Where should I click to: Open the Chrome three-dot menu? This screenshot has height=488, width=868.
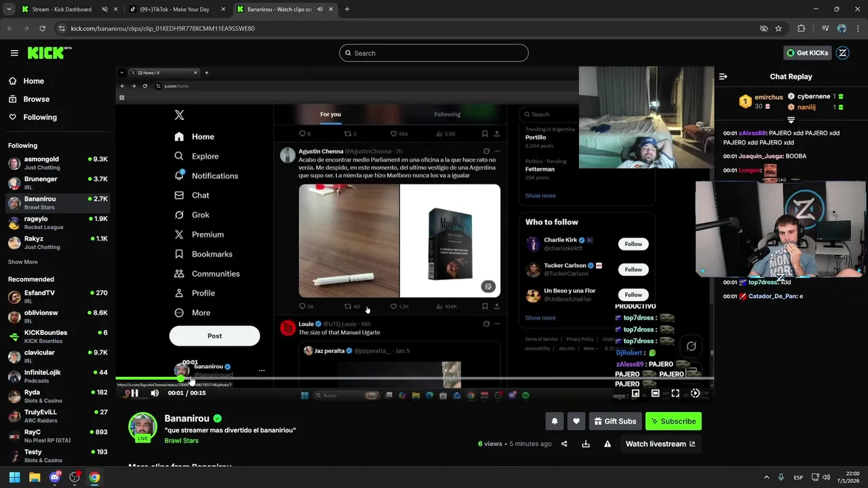click(858, 28)
